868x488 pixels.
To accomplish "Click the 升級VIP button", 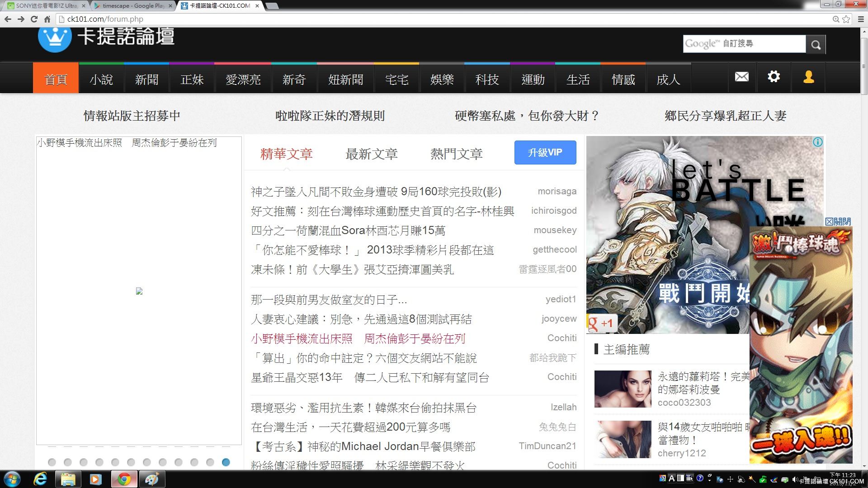I will 545,152.
